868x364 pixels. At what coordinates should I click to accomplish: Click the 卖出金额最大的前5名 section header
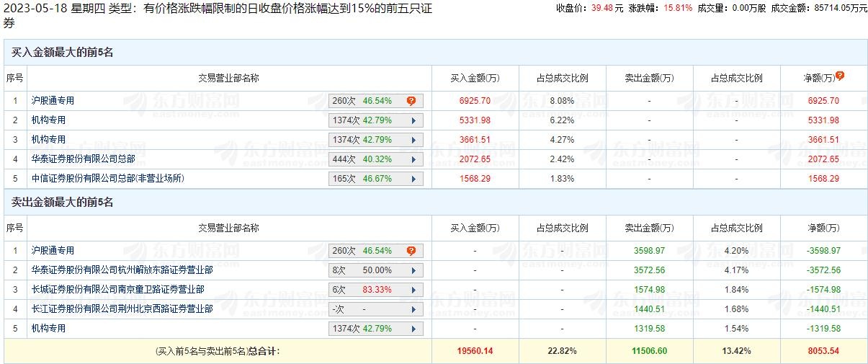click(63, 203)
